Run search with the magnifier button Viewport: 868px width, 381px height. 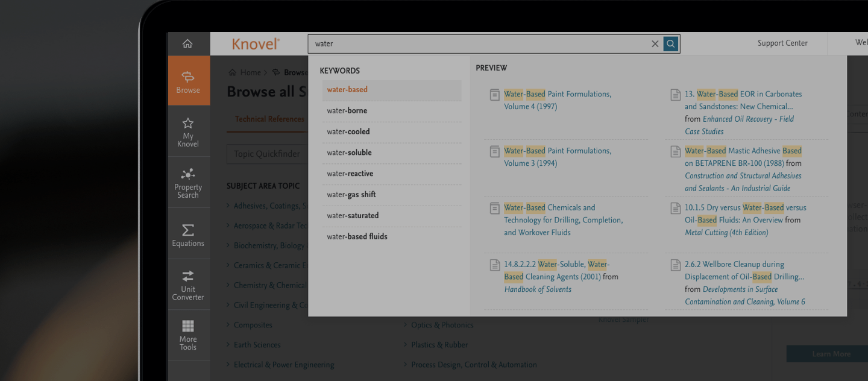point(671,43)
